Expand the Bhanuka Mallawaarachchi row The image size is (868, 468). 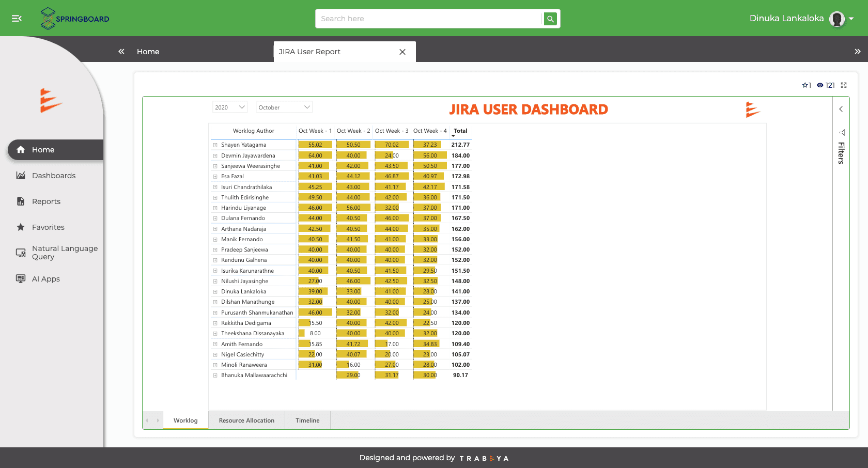pos(215,376)
